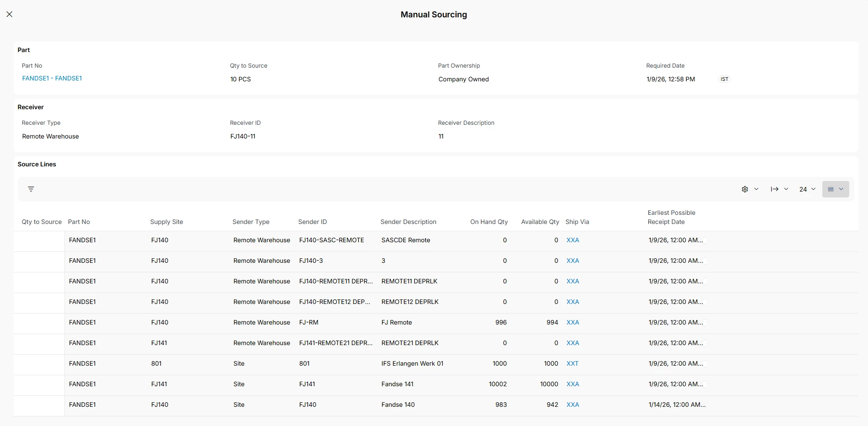
Task: Open the XXT ship via link
Action: (572, 363)
